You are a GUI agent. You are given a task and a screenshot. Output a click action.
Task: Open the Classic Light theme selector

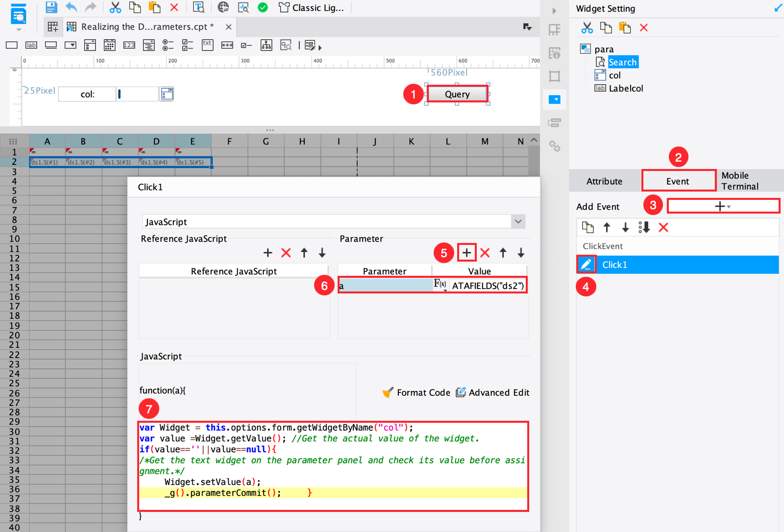click(x=311, y=7)
